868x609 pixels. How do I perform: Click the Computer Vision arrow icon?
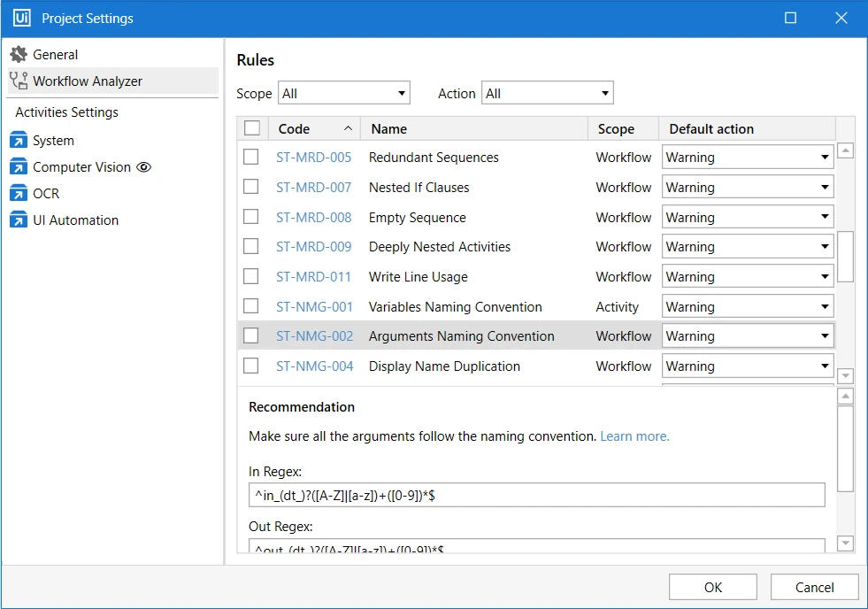click(x=19, y=167)
